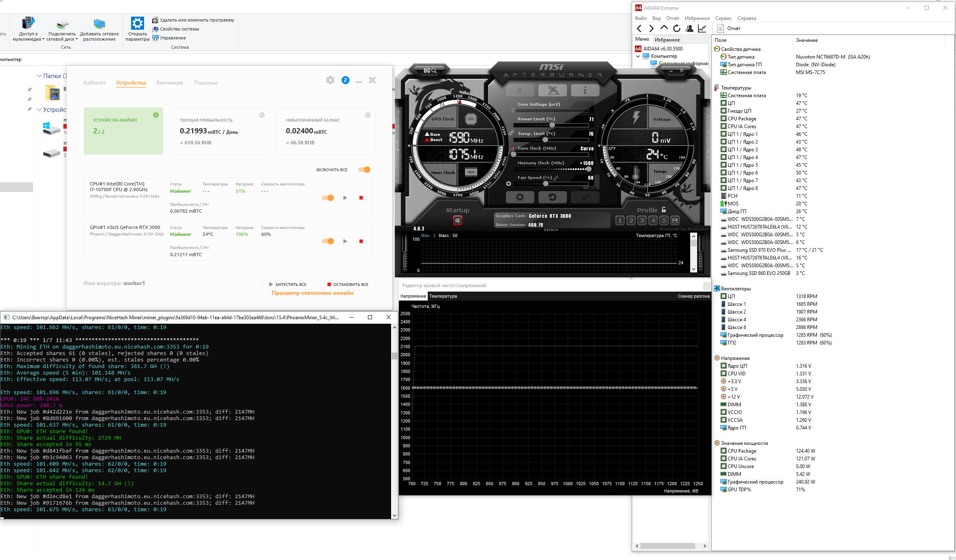Toggle GPU#1 device enable switch
The image size is (956, 560).
(328, 241)
